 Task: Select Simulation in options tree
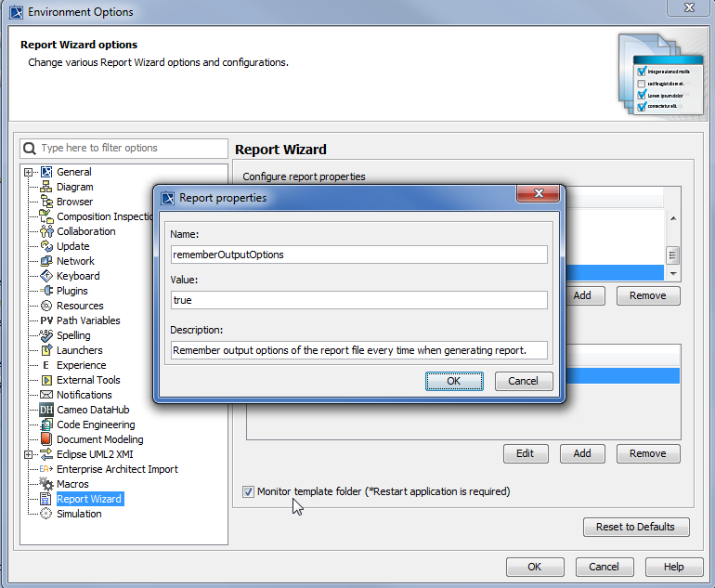click(79, 514)
